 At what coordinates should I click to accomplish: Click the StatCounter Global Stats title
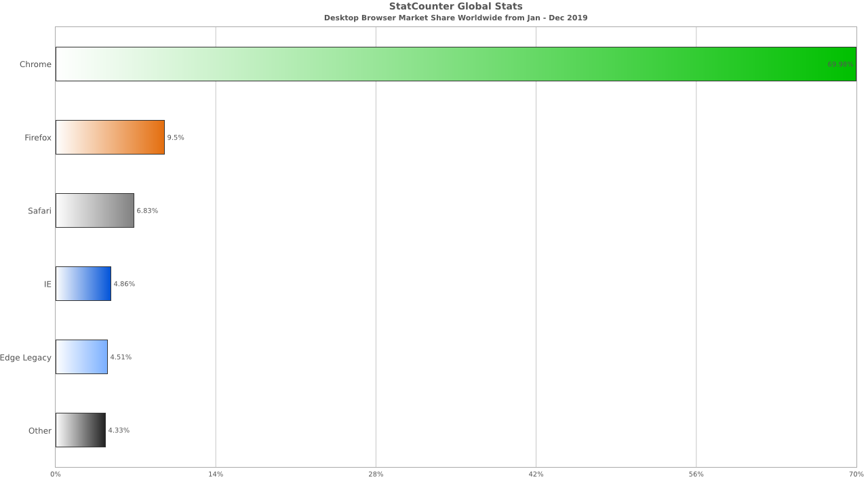point(456,7)
